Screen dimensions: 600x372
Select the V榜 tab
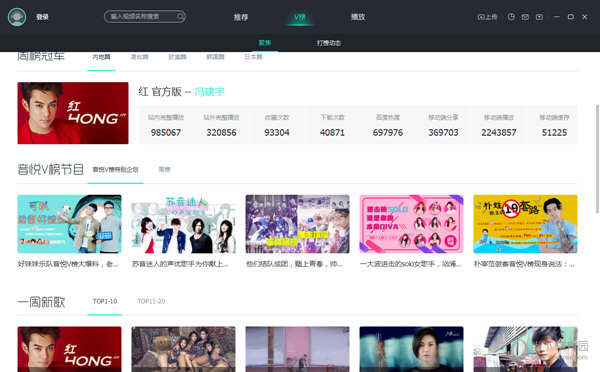[300, 17]
